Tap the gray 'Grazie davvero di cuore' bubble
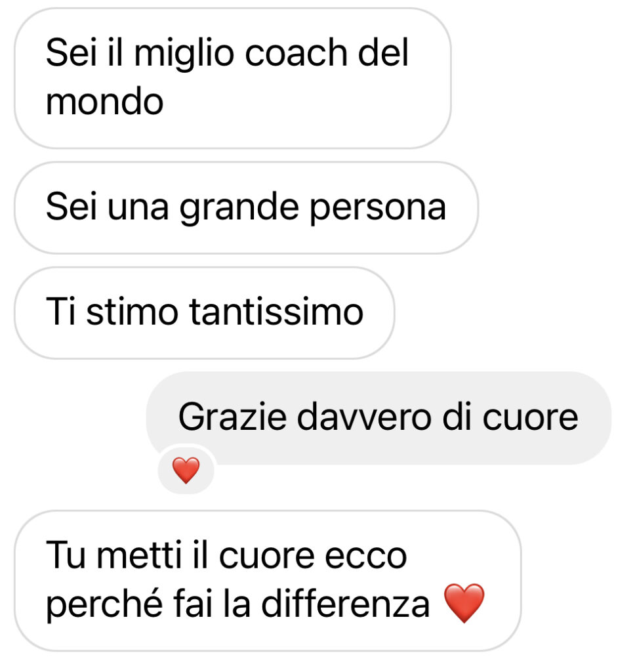The width and height of the screenshot is (635, 672). [x=379, y=418]
